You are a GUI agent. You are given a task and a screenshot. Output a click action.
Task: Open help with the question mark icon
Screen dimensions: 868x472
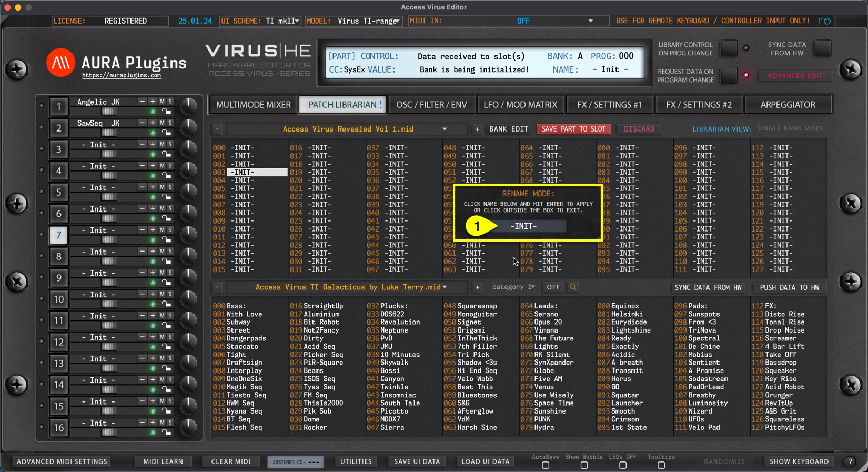coord(850,461)
